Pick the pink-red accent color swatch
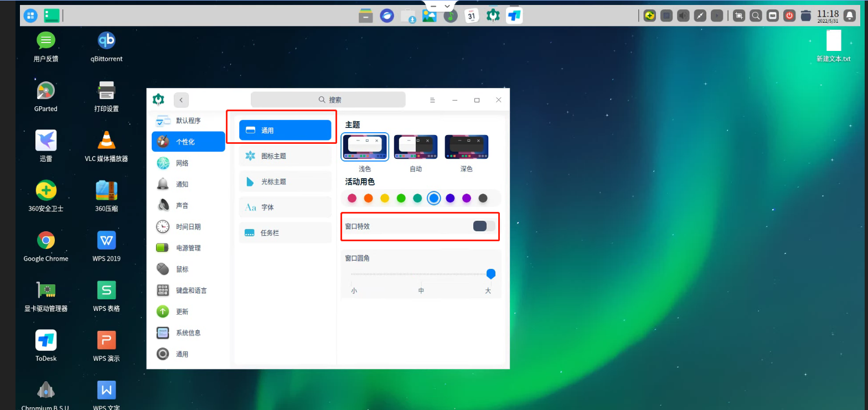Image resolution: width=868 pixels, height=410 pixels. [352, 198]
